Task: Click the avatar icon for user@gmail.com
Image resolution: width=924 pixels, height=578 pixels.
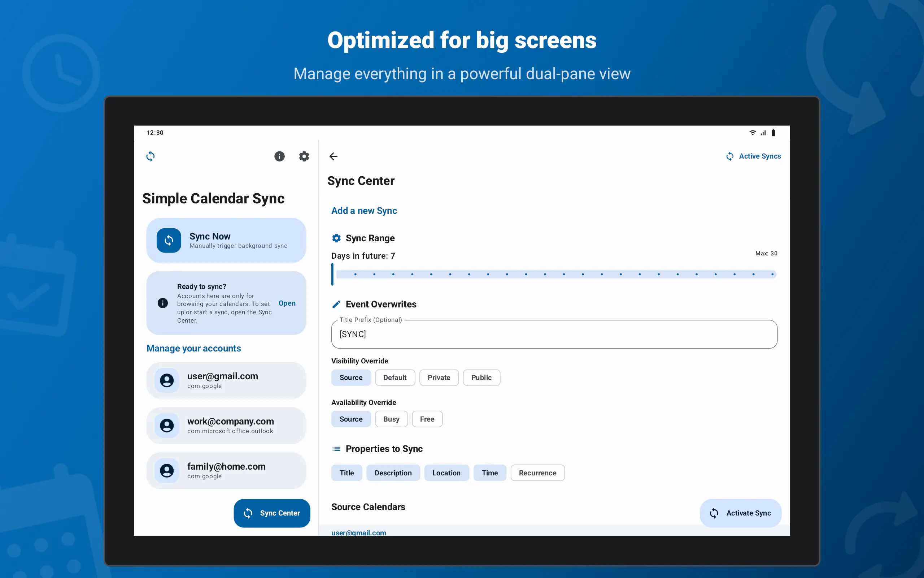Action: click(x=167, y=380)
